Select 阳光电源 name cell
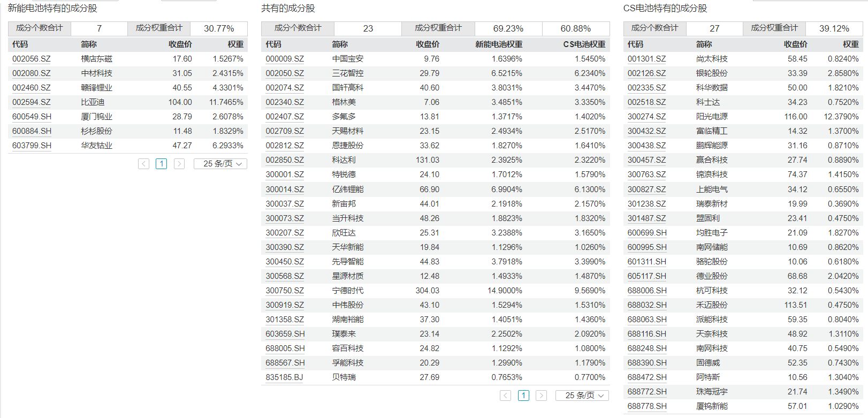Image resolution: width=868 pixels, height=418 pixels. pos(712,117)
